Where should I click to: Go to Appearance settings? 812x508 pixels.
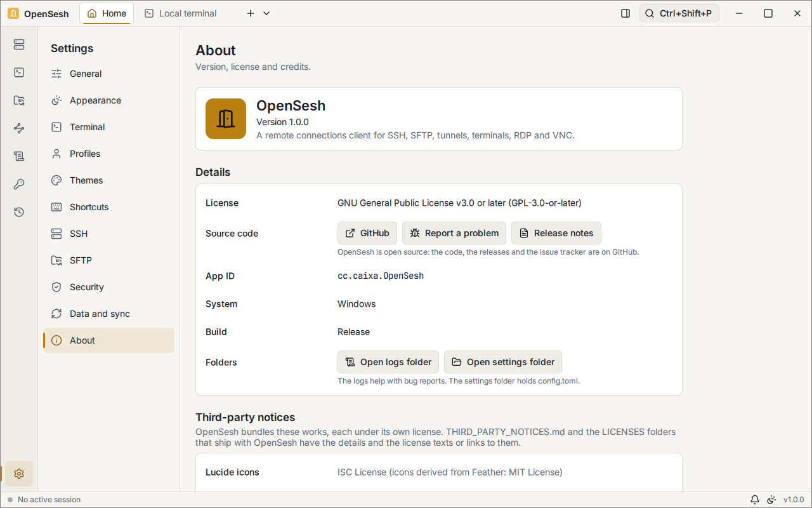point(108,100)
